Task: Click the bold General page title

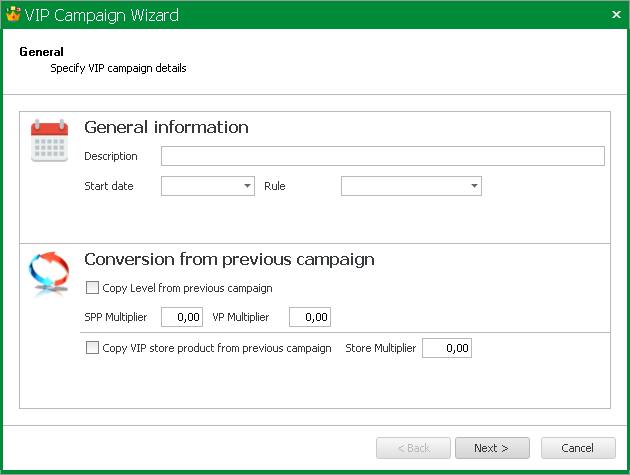Action: (x=41, y=52)
